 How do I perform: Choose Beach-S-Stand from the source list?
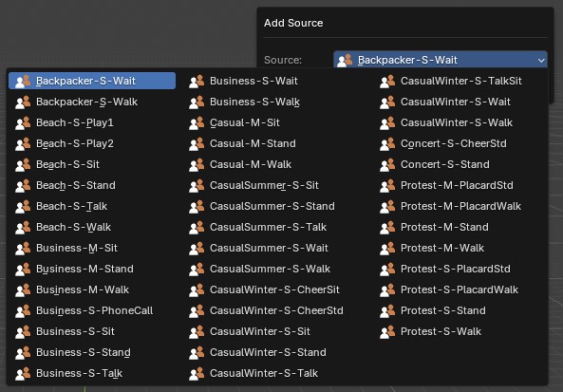point(92,185)
